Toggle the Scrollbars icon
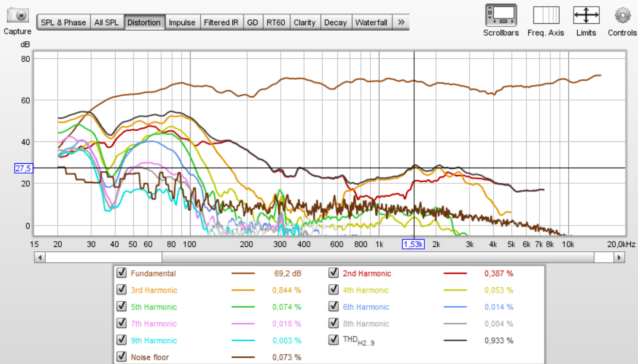 point(501,15)
